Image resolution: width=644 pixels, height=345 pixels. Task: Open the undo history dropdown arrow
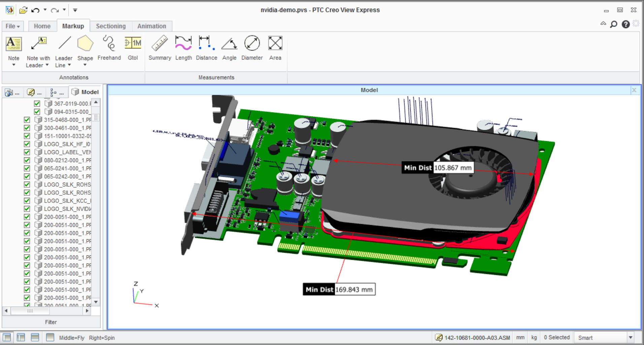click(x=45, y=10)
